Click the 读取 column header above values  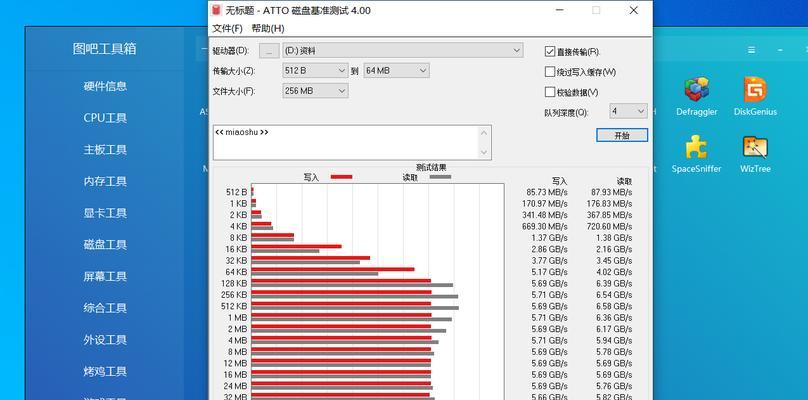(624, 181)
